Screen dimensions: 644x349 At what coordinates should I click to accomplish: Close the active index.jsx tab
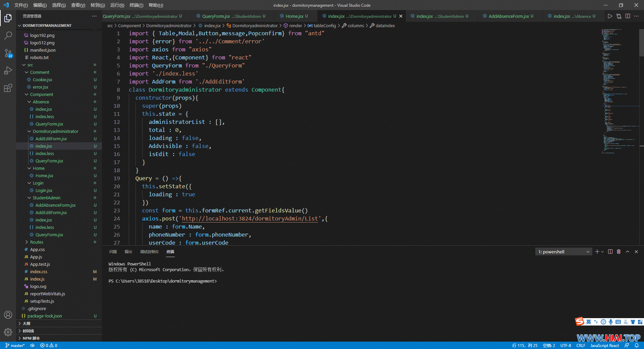click(401, 16)
